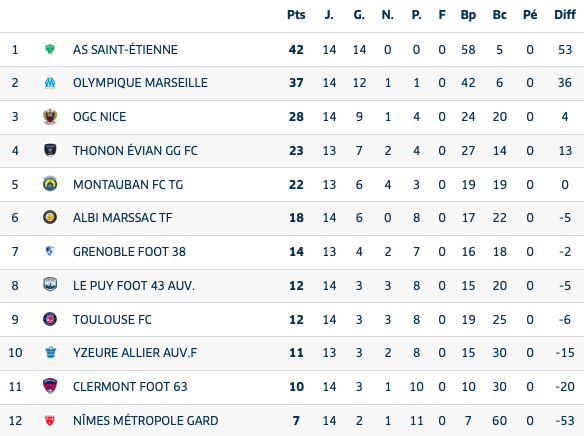Click the Bp column header

pos(468,15)
